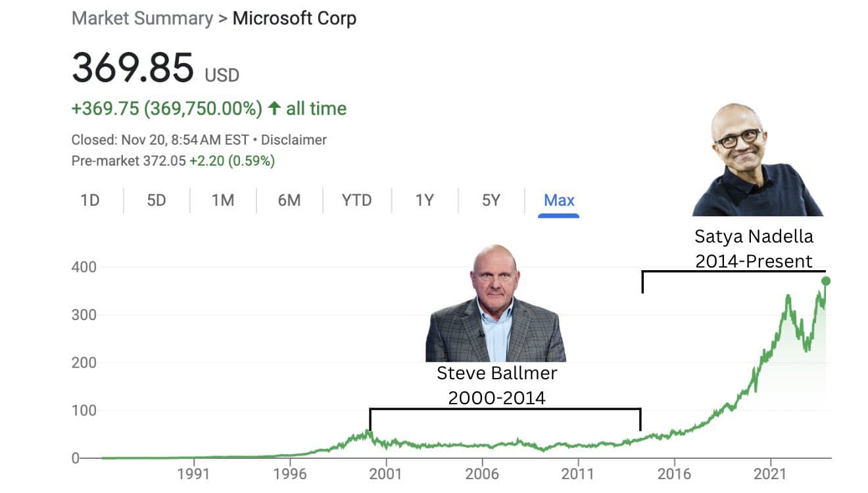
Task: Open the Market Summary link
Action: point(142,18)
